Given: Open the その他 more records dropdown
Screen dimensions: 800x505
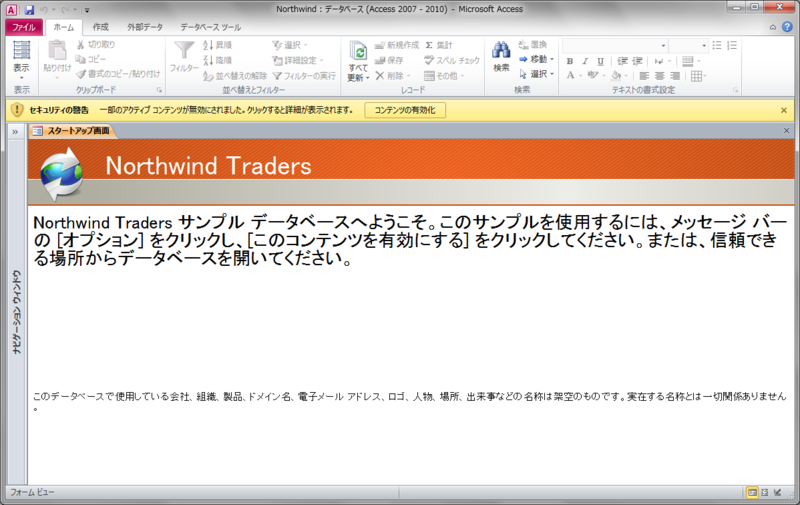Looking at the screenshot, I should [x=444, y=75].
